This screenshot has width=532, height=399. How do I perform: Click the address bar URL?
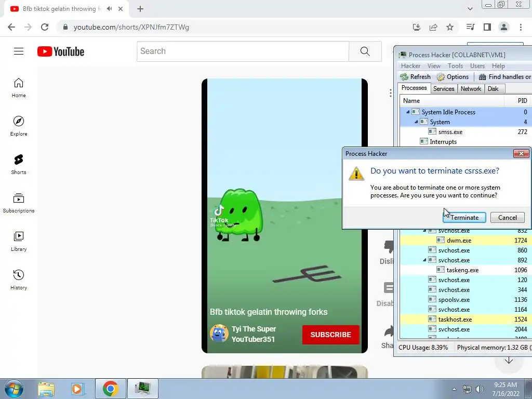131,27
